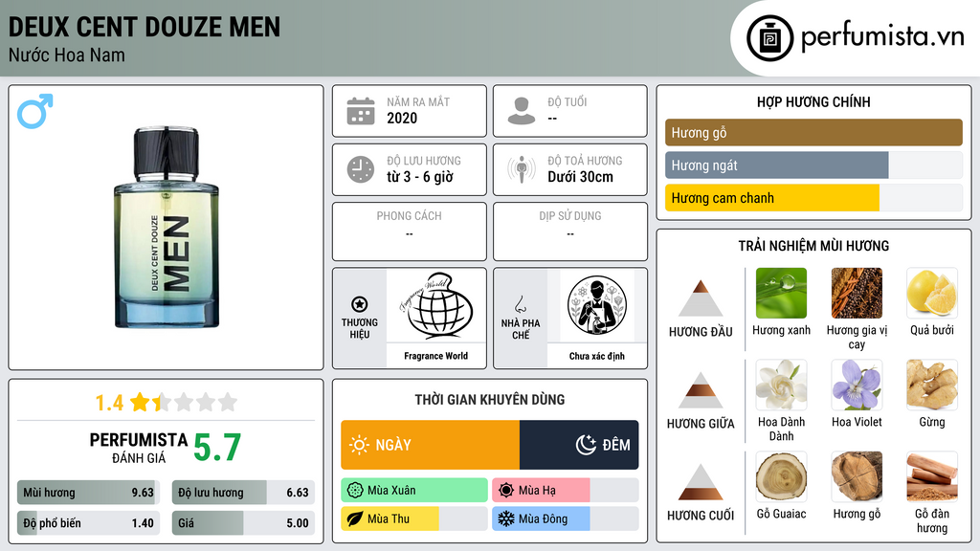Click the Dưới 30cm sillage value
980x551 pixels.
click(581, 177)
